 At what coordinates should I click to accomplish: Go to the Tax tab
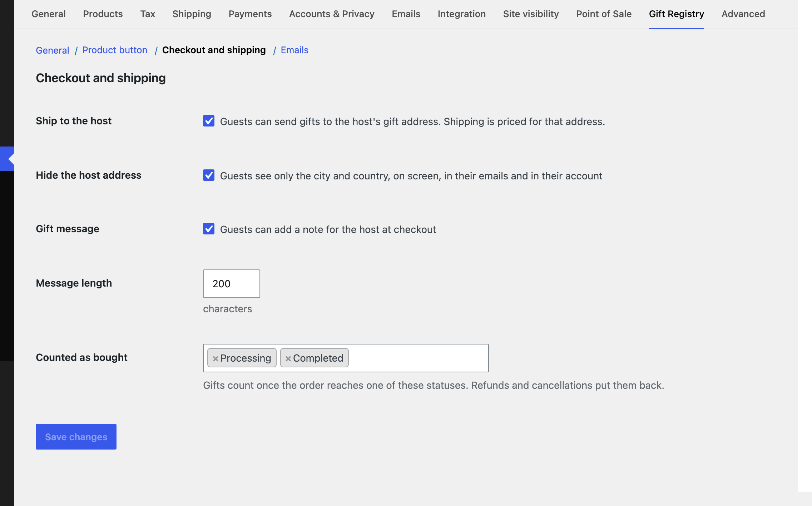coord(148,14)
